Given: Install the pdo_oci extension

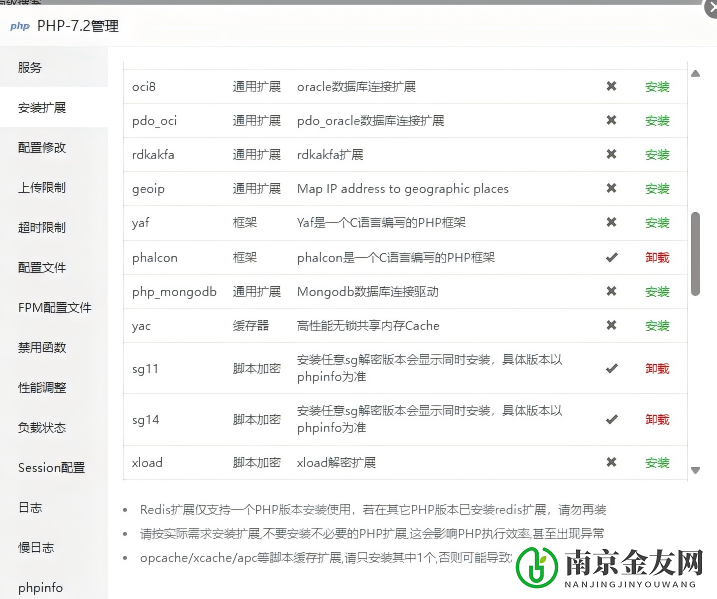Looking at the screenshot, I should tap(657, 121).
